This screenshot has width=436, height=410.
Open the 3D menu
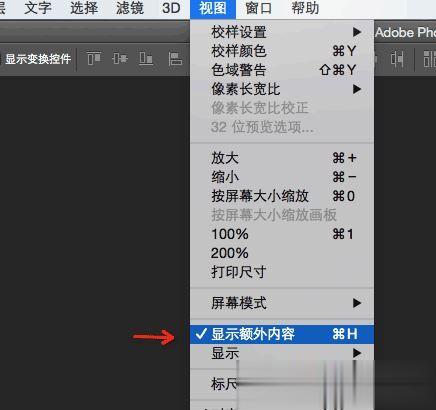pos(171,8)
